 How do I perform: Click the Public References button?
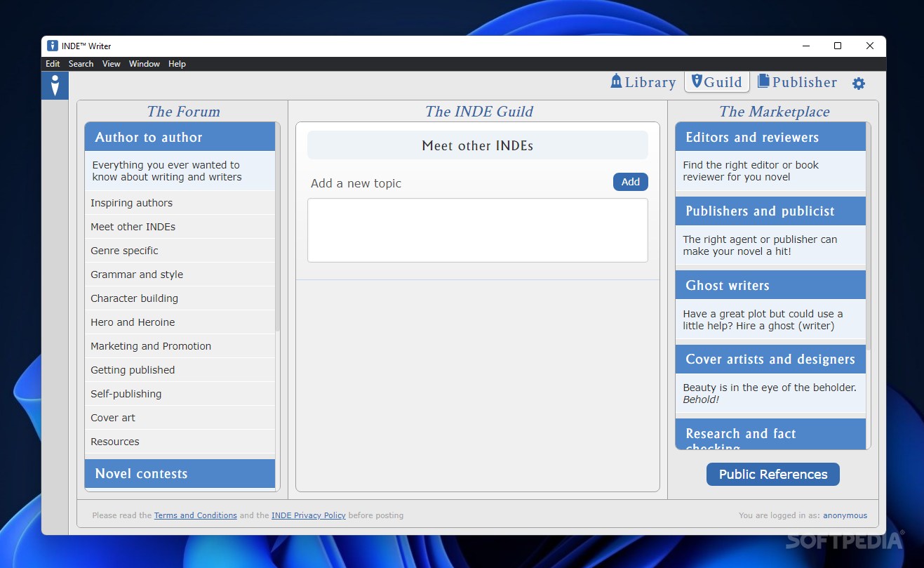pyautogui.click(x=773, y=475)
